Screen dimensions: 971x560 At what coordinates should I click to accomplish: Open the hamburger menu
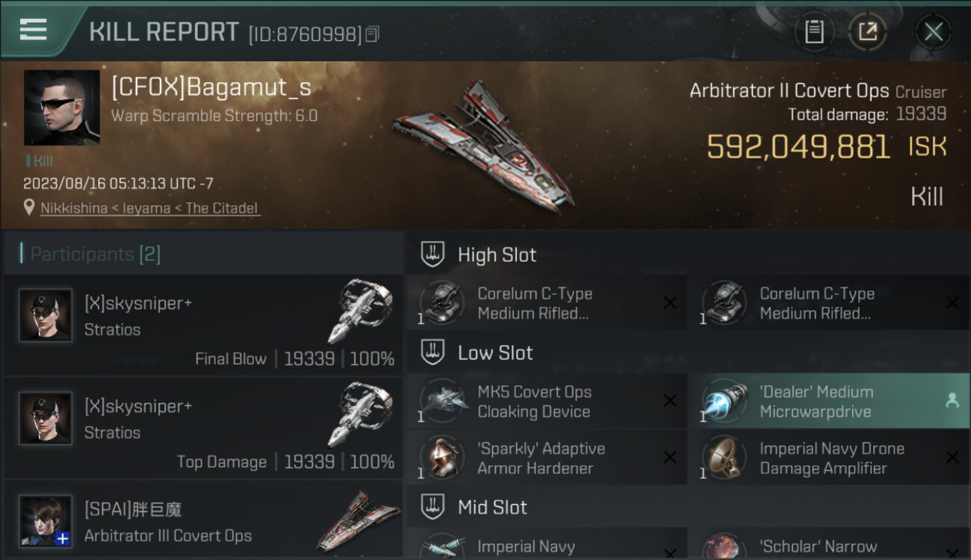click(x=34, y=29)
